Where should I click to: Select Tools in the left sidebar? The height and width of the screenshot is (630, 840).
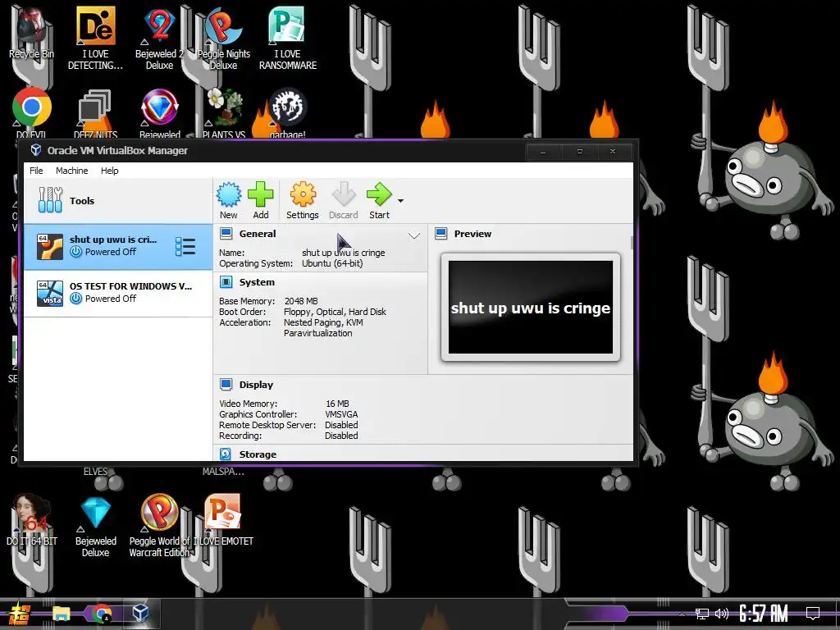coord(118,201)
